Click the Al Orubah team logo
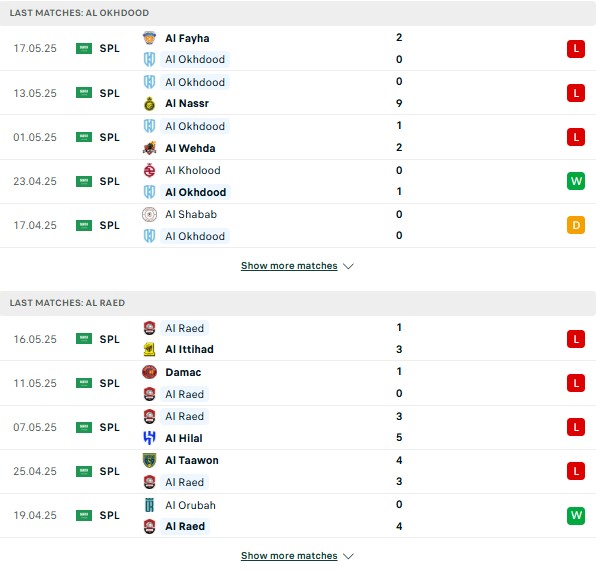The image size is (596, 570). [x=149, y=505]
